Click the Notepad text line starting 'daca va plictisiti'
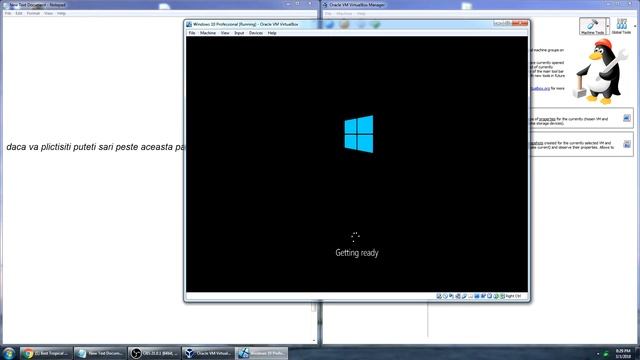 coord(95,147)
